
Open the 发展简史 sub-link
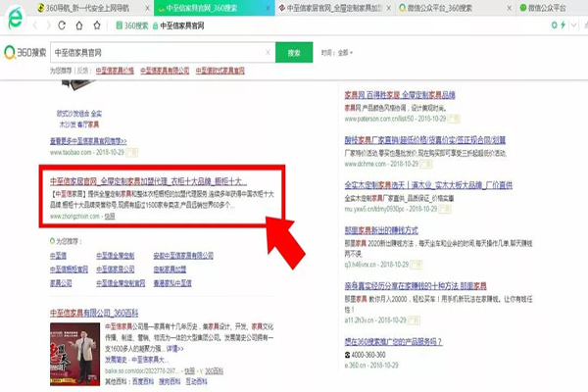[116, 360]
